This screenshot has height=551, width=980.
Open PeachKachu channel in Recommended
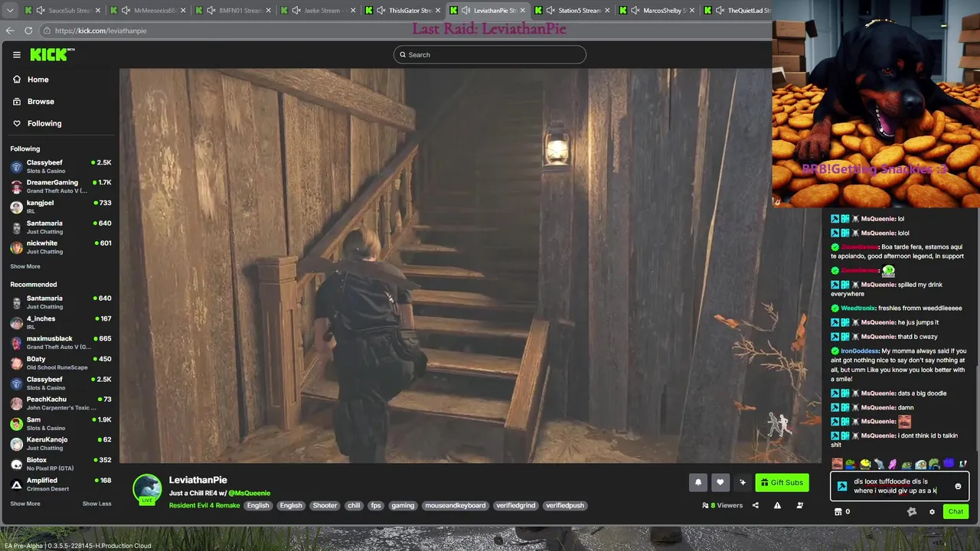tap(60, 403)
